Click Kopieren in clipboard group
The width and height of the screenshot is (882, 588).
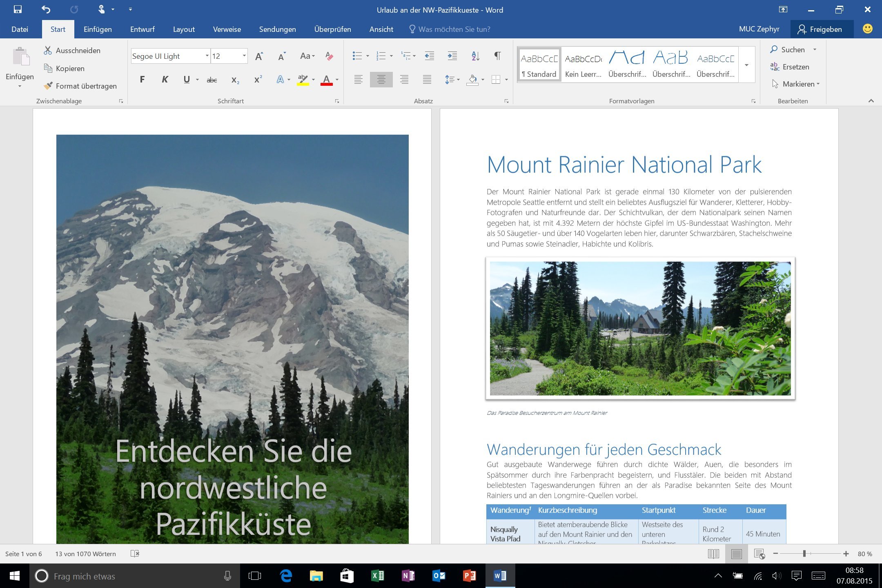pos(64,68)
